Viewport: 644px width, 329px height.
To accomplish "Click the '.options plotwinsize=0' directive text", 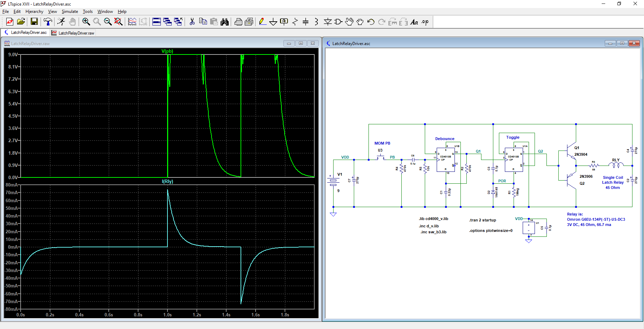I will [x=491, y=231].
